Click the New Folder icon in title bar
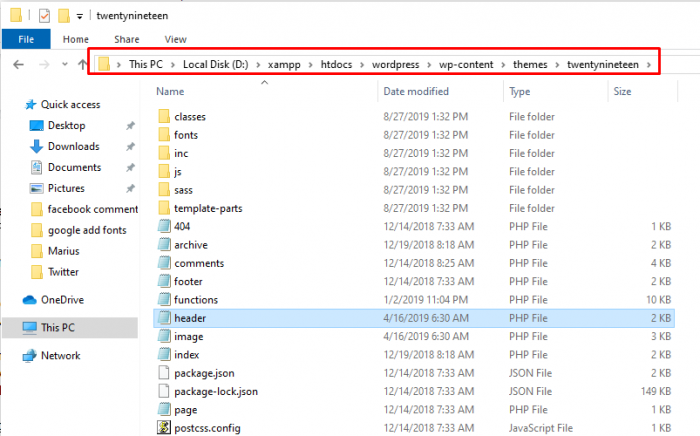 point(64,16)
